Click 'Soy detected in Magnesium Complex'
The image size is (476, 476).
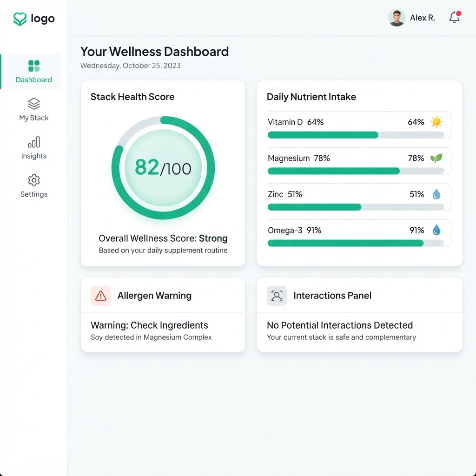click(x=151, y=337)
